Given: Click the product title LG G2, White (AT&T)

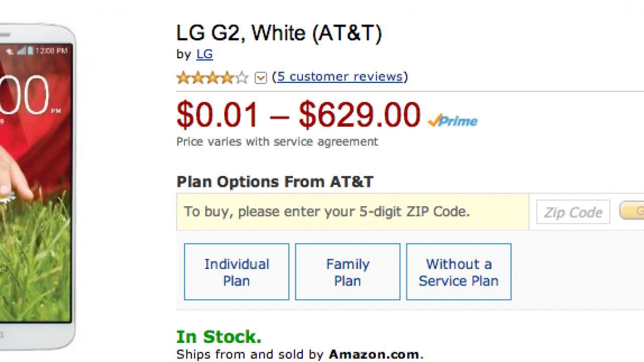Looking at the screenshot, I should coord(279,33).
